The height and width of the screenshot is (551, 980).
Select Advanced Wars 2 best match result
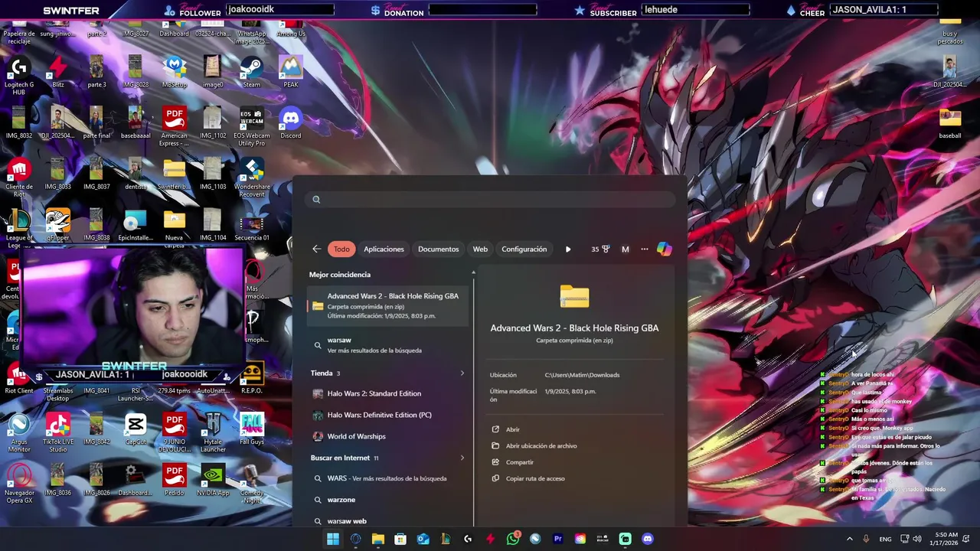click(387, 305)
